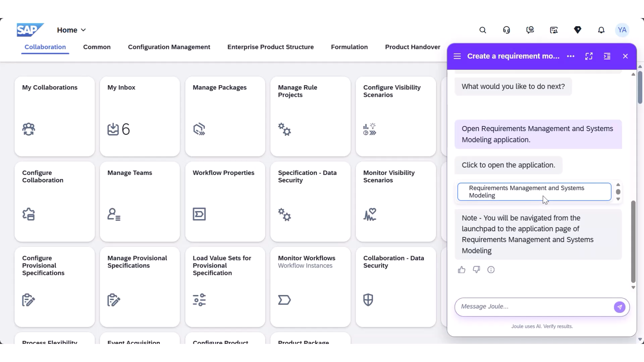Screen dimensions: 644x362
Task: Click the Joule diamond icon in header
Action: (577, 30)
